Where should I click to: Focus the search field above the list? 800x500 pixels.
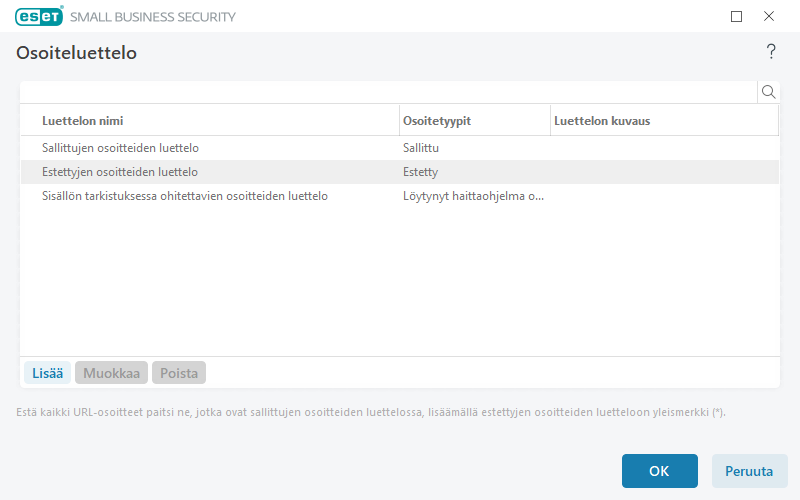pyautogui.click(x=388, y=92)
